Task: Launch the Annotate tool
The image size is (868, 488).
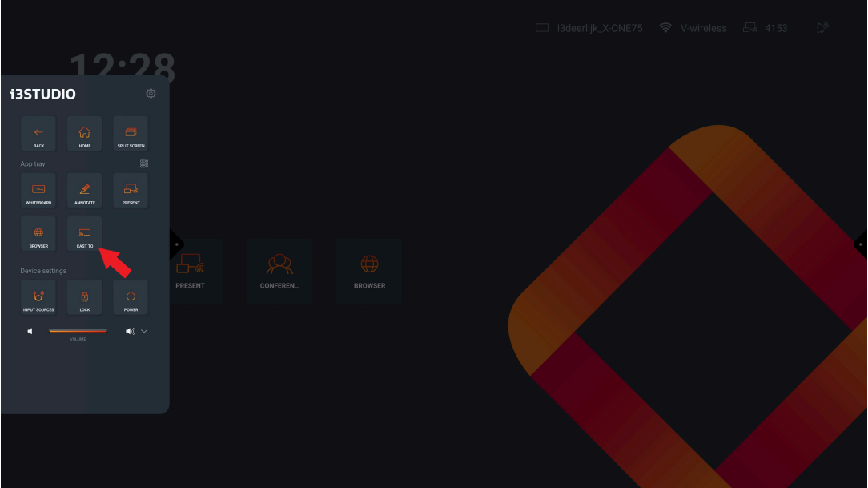Action: pyautogui.click(x=85, y=191)
